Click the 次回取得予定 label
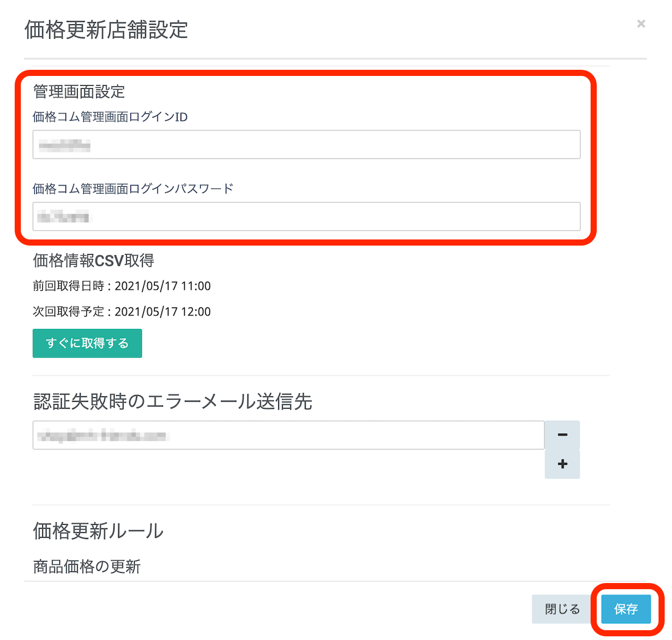Viewport: 672px width, 640px height. 69,312
